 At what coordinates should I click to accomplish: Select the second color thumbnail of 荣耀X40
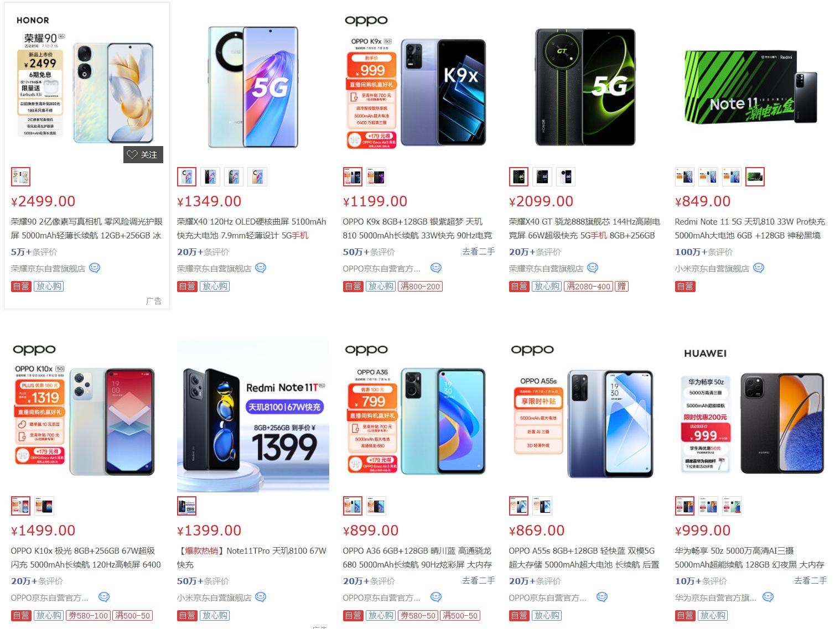coord(210,177)
